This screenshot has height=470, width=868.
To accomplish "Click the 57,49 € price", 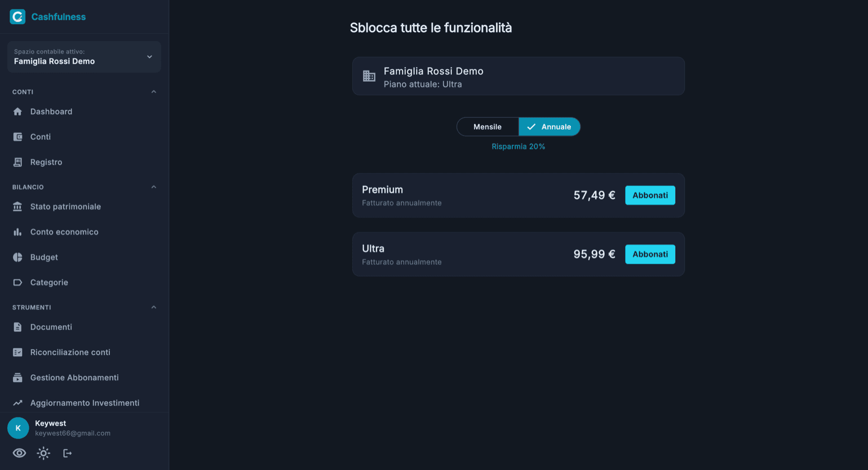I will (x=594, y=196).
